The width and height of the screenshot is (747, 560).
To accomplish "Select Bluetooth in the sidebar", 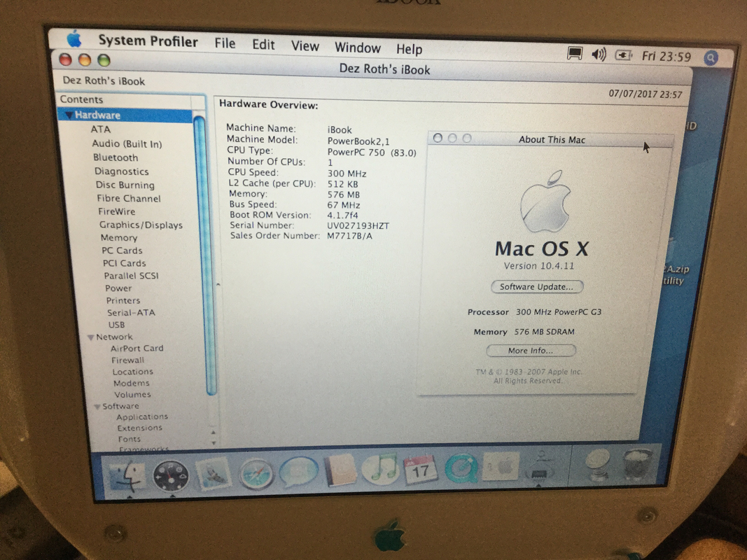I will coord(116,157).
